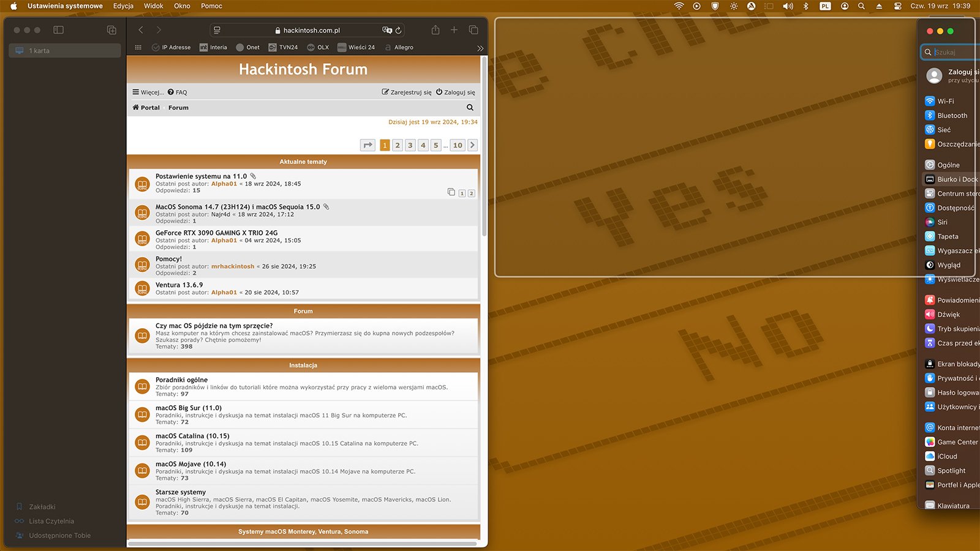Open the Edycja menu

point(123,6)
